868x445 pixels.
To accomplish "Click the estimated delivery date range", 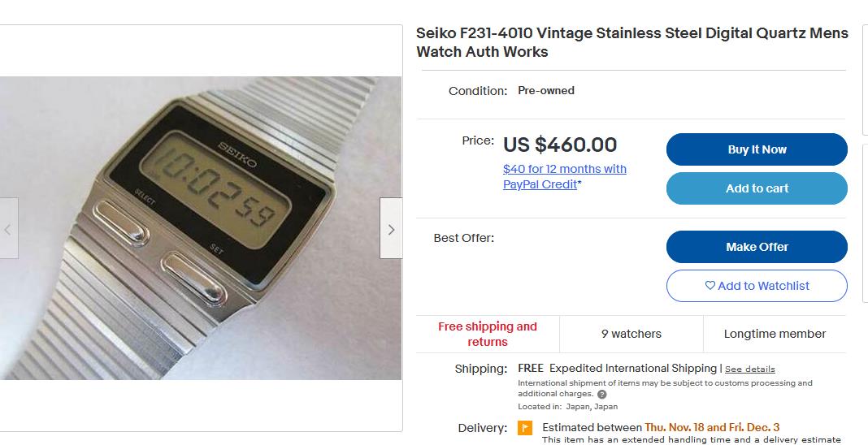I will pyautogui.click(x=712, y=427).
